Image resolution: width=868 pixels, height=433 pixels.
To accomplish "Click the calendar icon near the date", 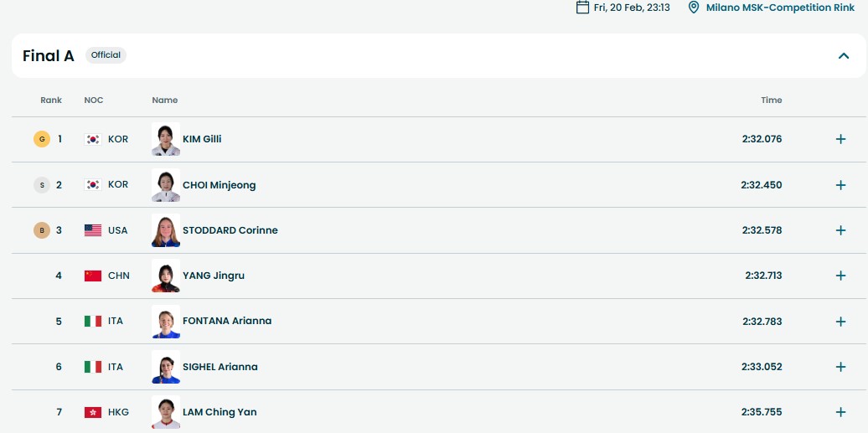I will [582, 8].
